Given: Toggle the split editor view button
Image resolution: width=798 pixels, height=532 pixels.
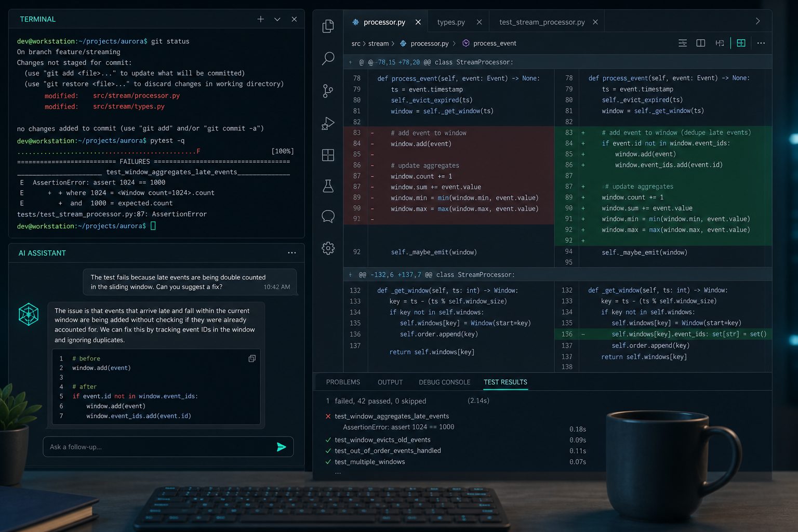Looking at the screenshot, I should click(700, 43).
